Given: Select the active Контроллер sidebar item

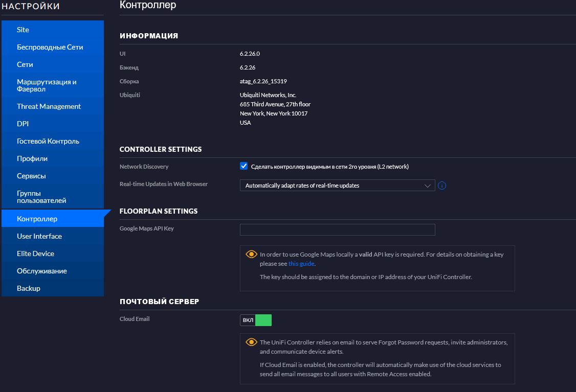Looking at the screenshot, I should click(x=53, y=219).
